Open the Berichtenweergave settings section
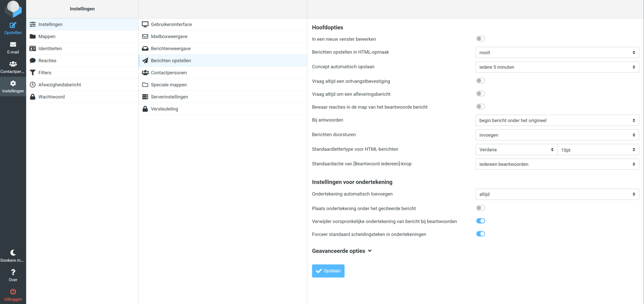This screenshot has height=304, width=644. point(223,48)
